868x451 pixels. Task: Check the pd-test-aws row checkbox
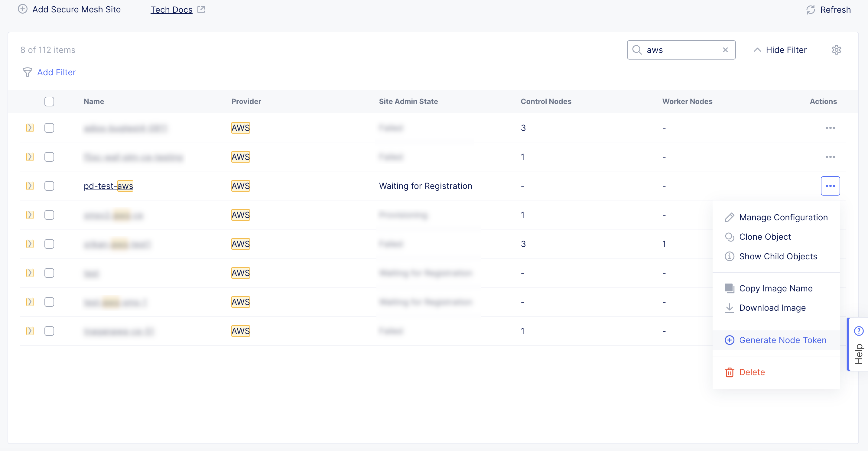point(49,186)
